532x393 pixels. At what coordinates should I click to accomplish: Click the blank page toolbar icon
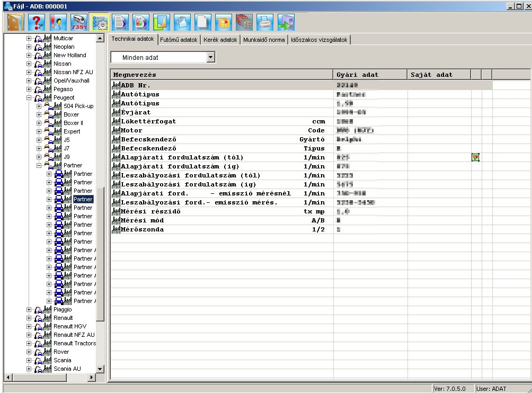coord(202,22)
